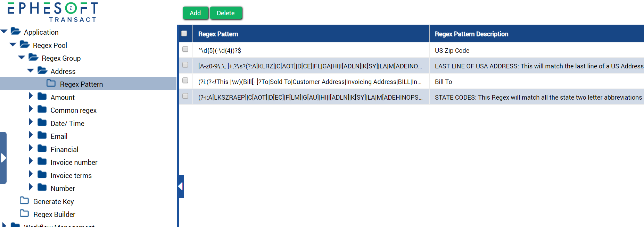Click the (?-i:A[LKSZRAEP] pattern cell
This screenshot has height=227, width=644.
click(311, 98)
